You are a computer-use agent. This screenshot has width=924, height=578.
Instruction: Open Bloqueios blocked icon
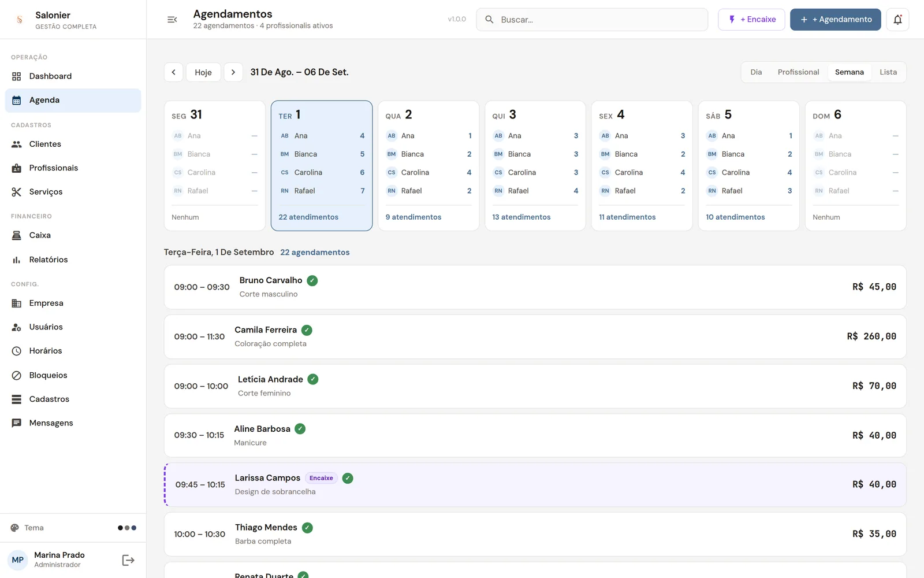point(17,375)
